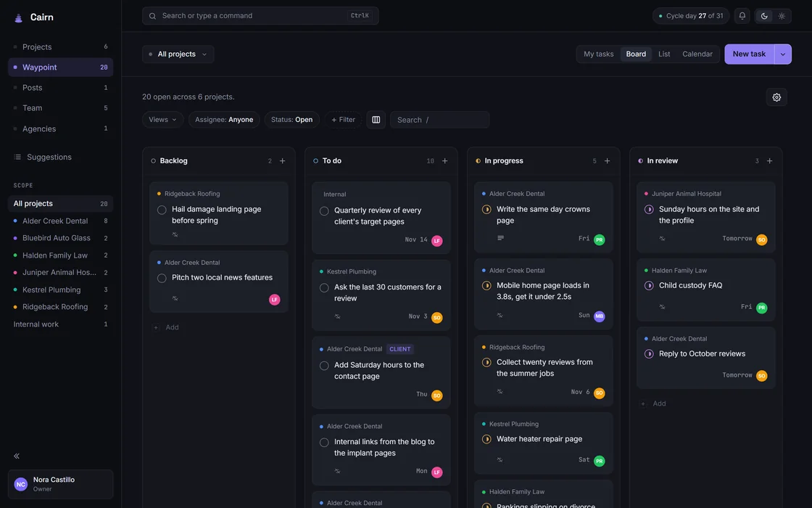Add a task to the Backlog column
Image resolution: width=812 pixels, height=508 pixels.
pyautogui.click(x=282, y=161)
